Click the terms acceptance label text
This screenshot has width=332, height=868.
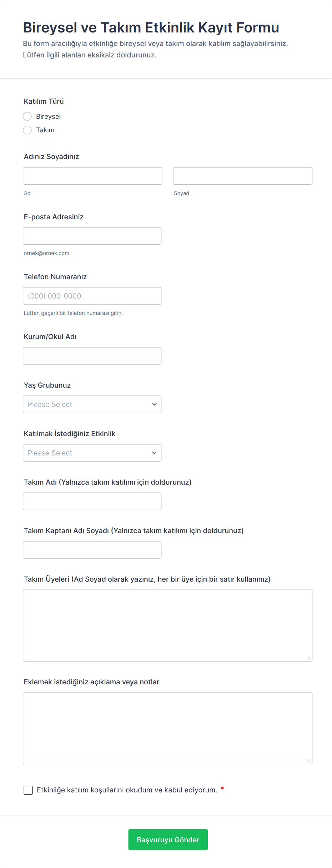click(127, 790)
